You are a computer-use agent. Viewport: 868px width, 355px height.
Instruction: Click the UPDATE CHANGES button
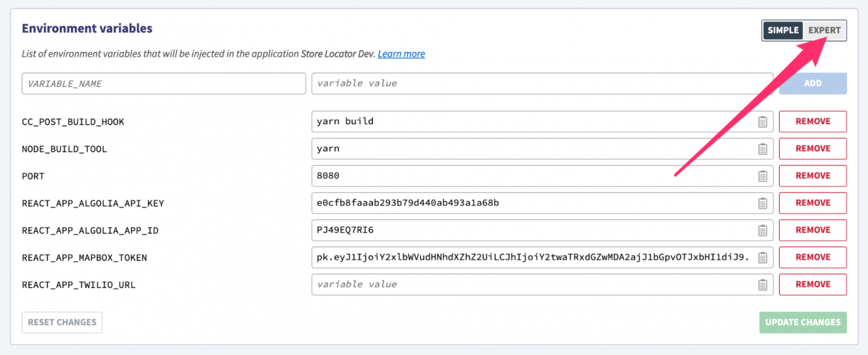coord(803,322)
